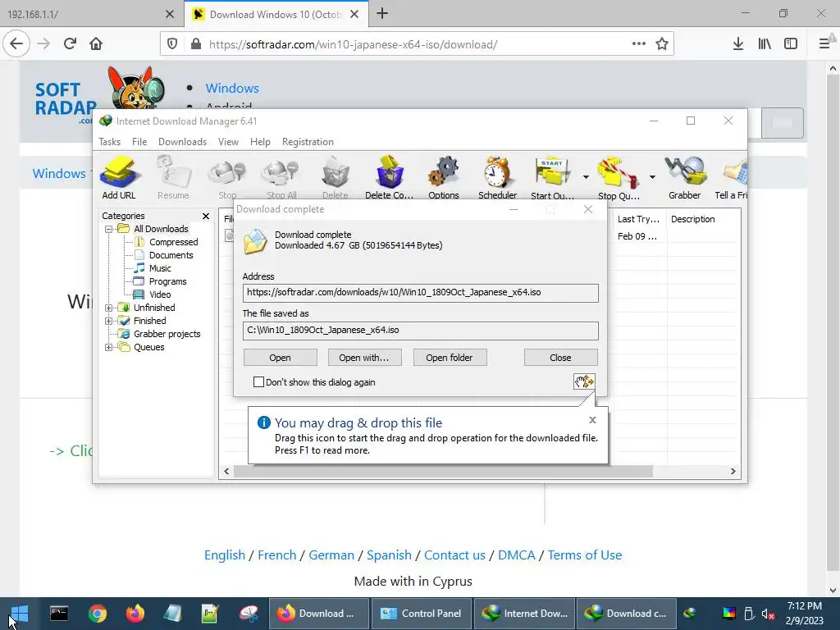Click the Add URL toolbar icon
Image resolution: width=840 pixels, height=630 pixels.
pos(119,177)
